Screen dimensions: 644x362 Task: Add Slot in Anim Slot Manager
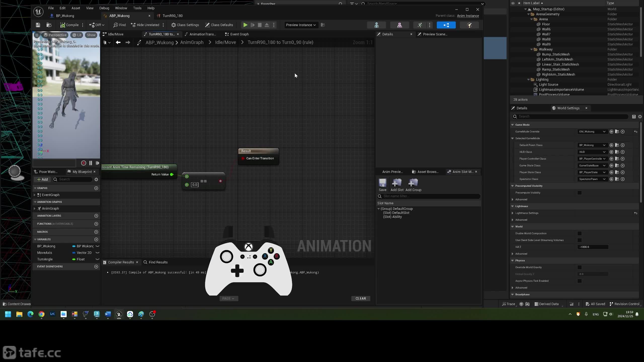(x=397, y=185)
